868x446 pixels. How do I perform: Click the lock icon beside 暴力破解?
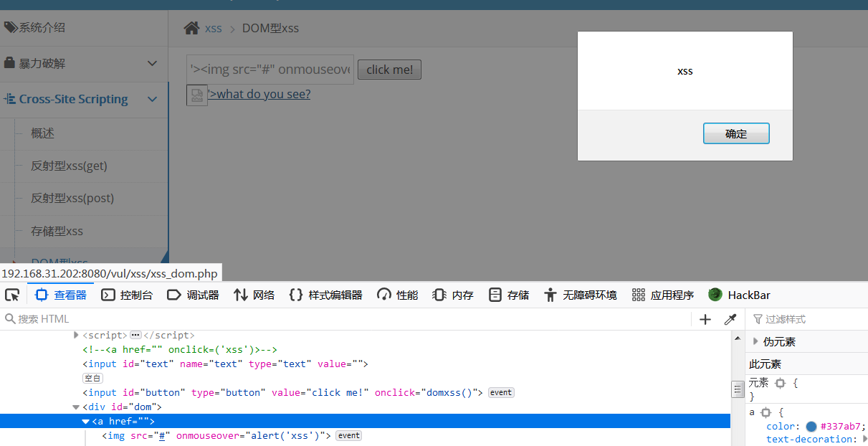point(10,63)
